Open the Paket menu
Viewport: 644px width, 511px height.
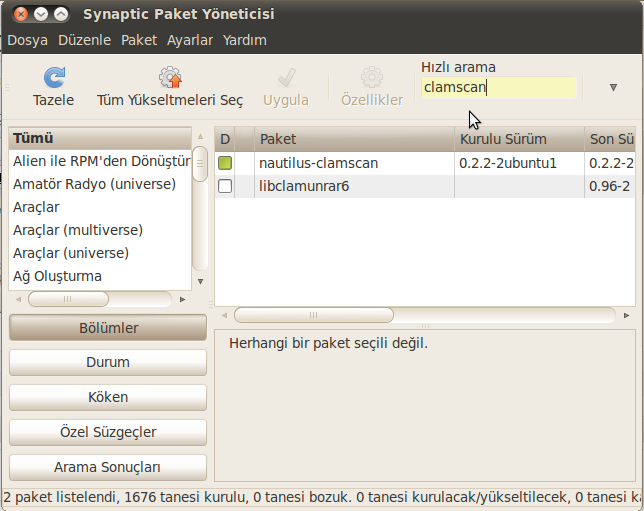pyautogui.click(x=139, y=40)
